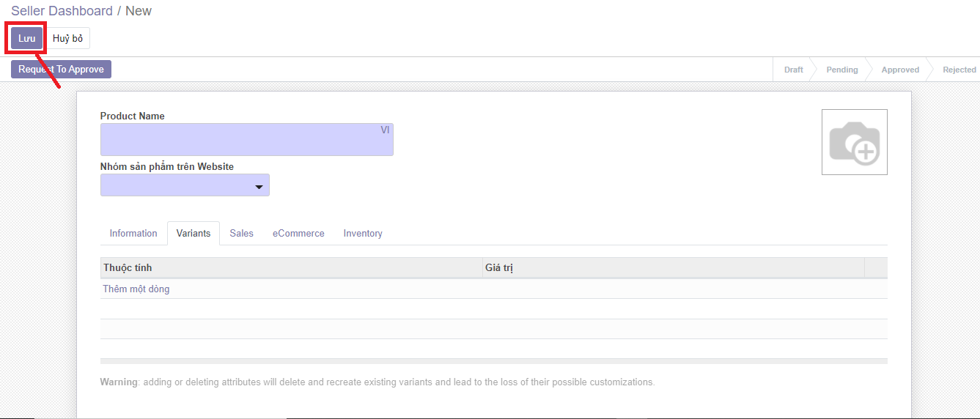Switch to the Information tab
The height and width of the screenshot is (419, 980).
point(133,233)
